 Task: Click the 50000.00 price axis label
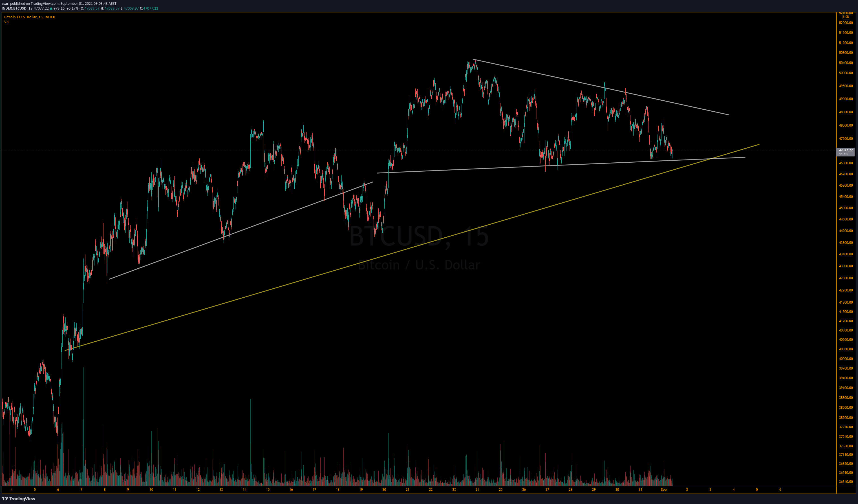(846, 73)
